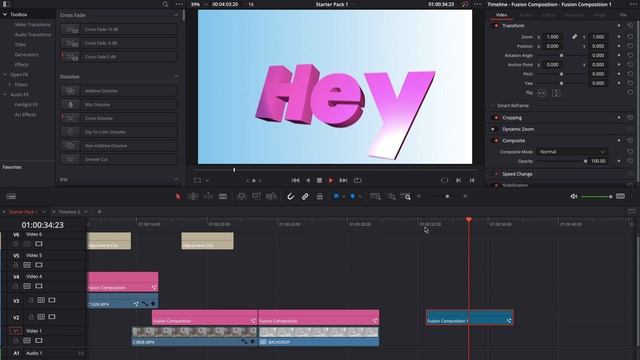This screenshot has height=360, width=640.
Task: Activate the Trim Edit Mode tool
Action: pos(193,196)
